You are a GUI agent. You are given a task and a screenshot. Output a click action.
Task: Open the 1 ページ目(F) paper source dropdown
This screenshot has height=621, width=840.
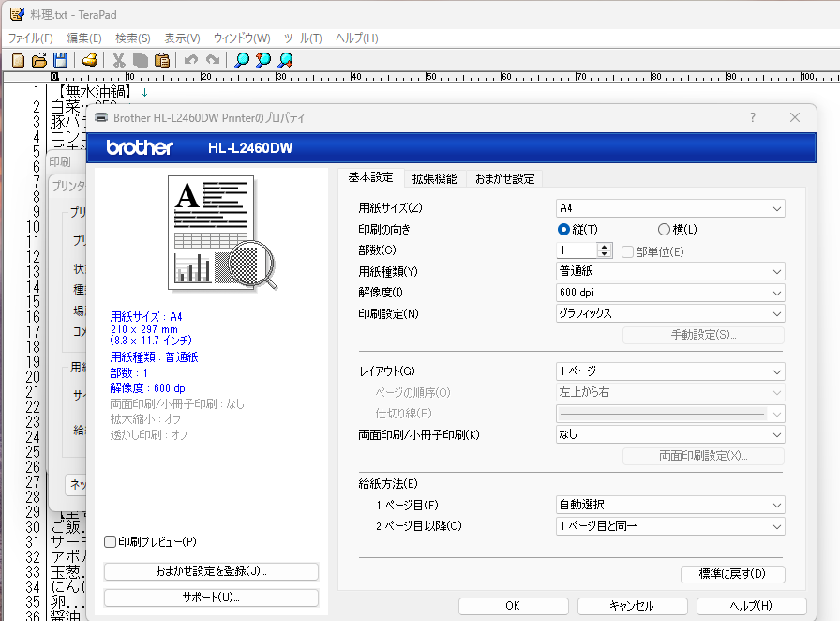coord(670,505)
